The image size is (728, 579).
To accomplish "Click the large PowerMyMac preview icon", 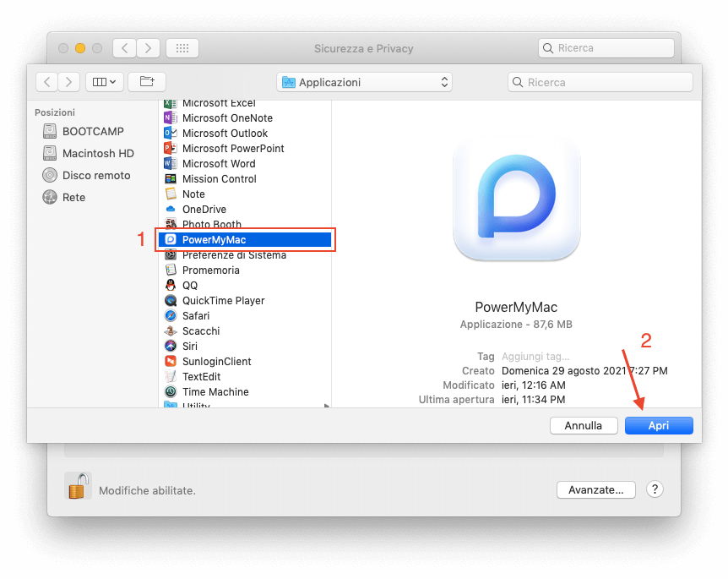I will [516, 198].
